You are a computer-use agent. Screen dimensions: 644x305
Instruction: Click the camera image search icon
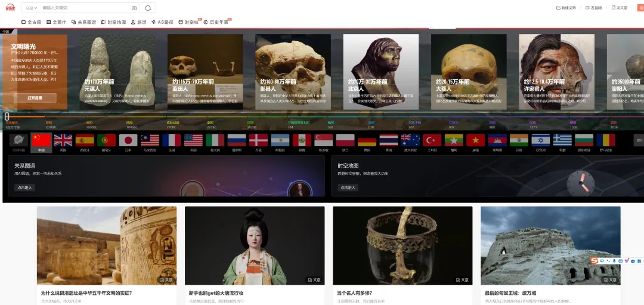(x=134, y=8)
